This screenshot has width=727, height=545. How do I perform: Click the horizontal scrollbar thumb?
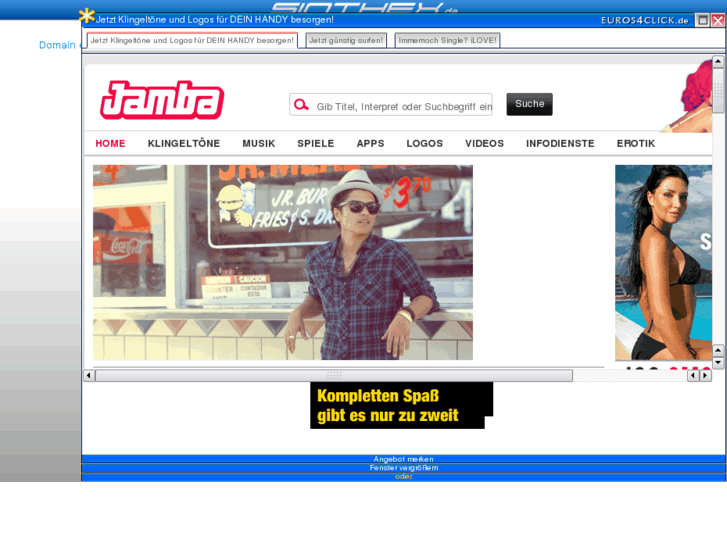coord(334,375)
